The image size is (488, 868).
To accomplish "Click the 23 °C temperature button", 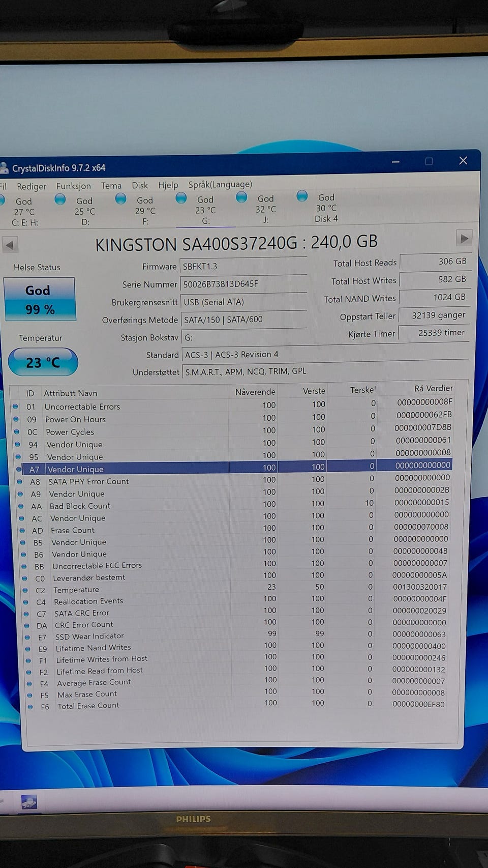I will pos(43,362).
